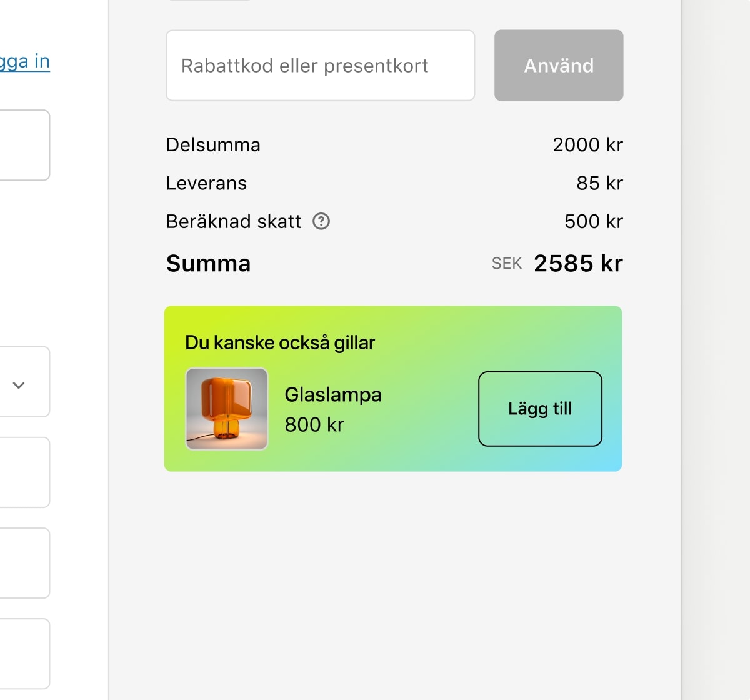Click the 500 kr tax amount
The image size is (750, 700).
(x=594, y=221)
